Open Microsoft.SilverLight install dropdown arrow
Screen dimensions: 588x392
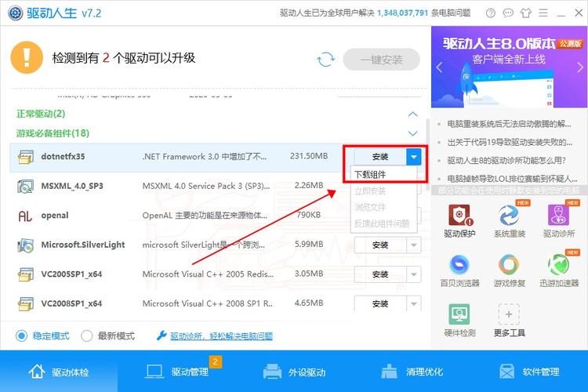click(414, 245)
